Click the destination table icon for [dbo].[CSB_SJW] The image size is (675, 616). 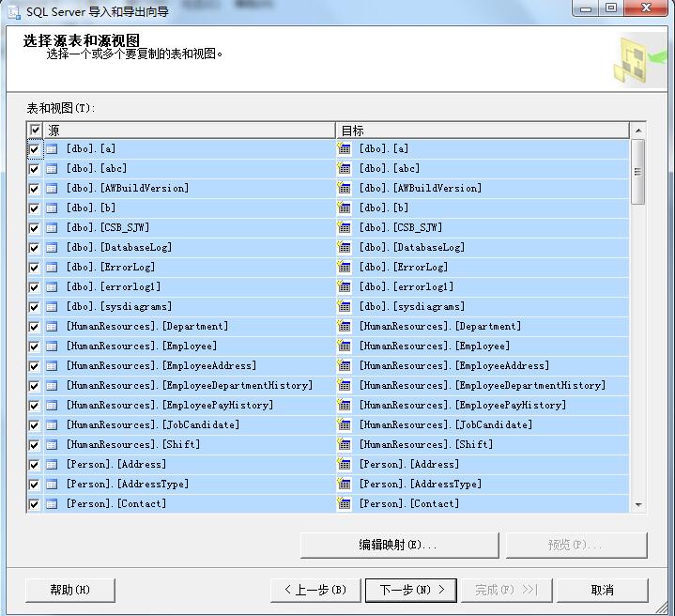[345, 227]
